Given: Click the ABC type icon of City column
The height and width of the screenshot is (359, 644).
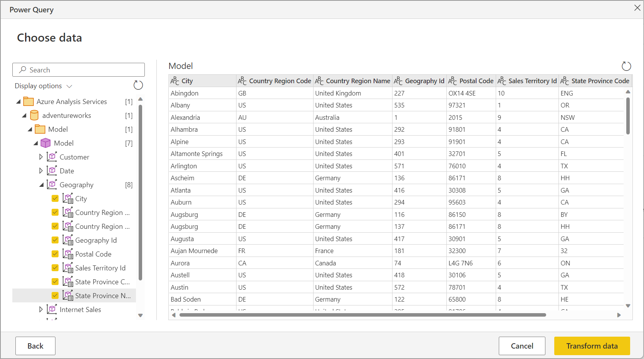Looking at the screenshot, I should (x=175, y=81).
